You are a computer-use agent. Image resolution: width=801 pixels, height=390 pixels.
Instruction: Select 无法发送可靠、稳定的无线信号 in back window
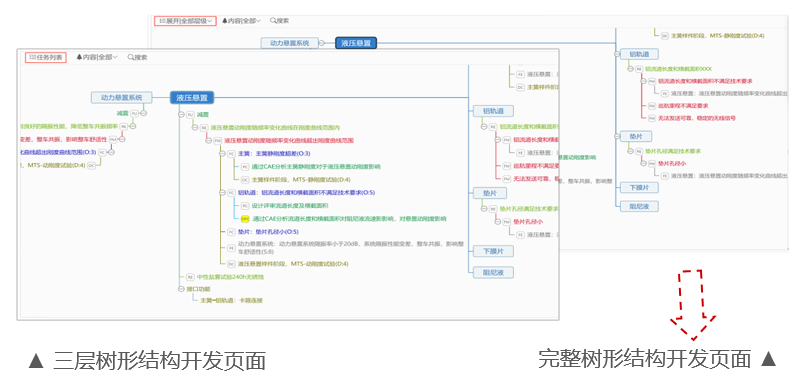[696, 118]
